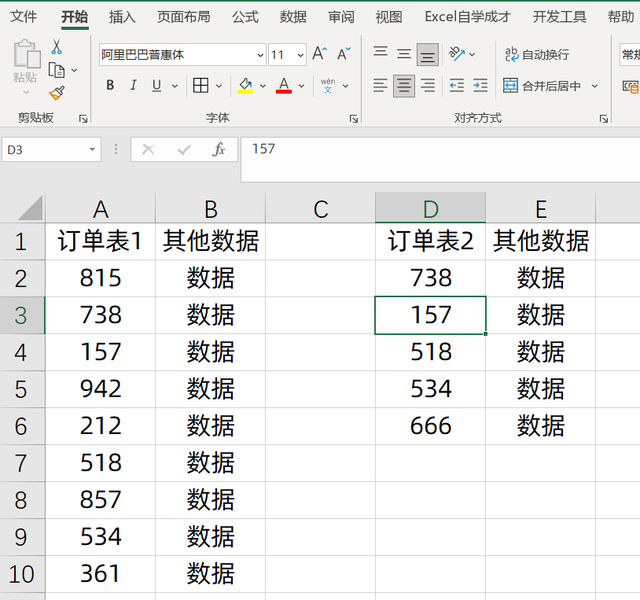Click the Cut scissors icon
The image size is (640, 600).
pyautogui.click(x=56, y=47)
